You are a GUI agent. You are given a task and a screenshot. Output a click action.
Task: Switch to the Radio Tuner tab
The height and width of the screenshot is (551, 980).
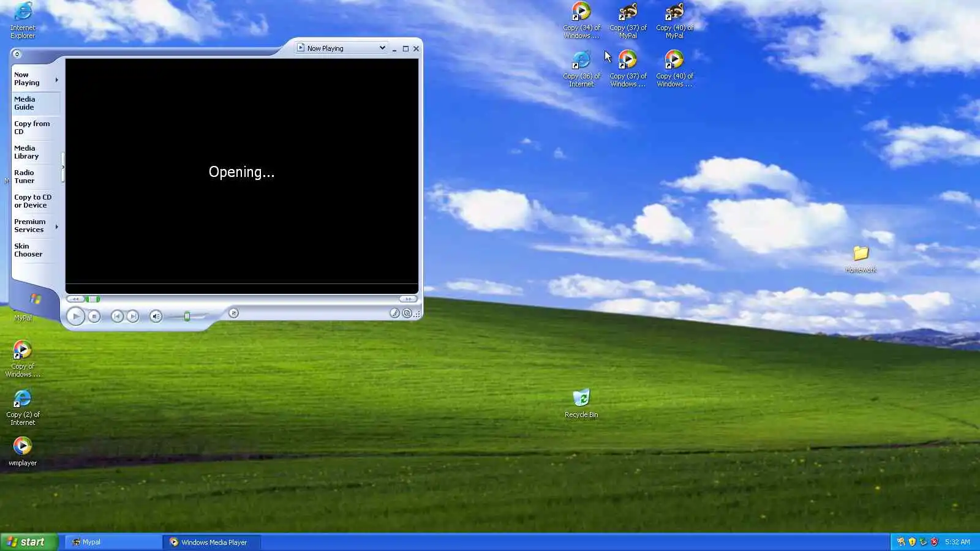(x=36, y=177)
